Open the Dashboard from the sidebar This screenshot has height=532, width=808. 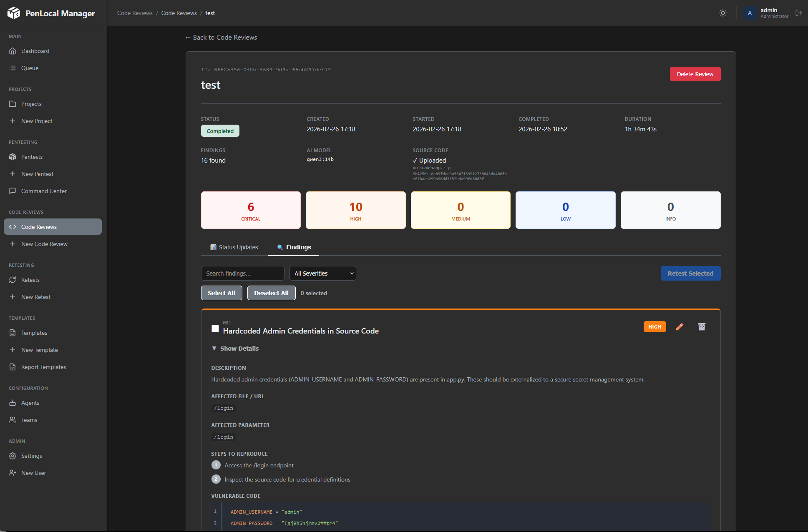(x=35, y=51)
